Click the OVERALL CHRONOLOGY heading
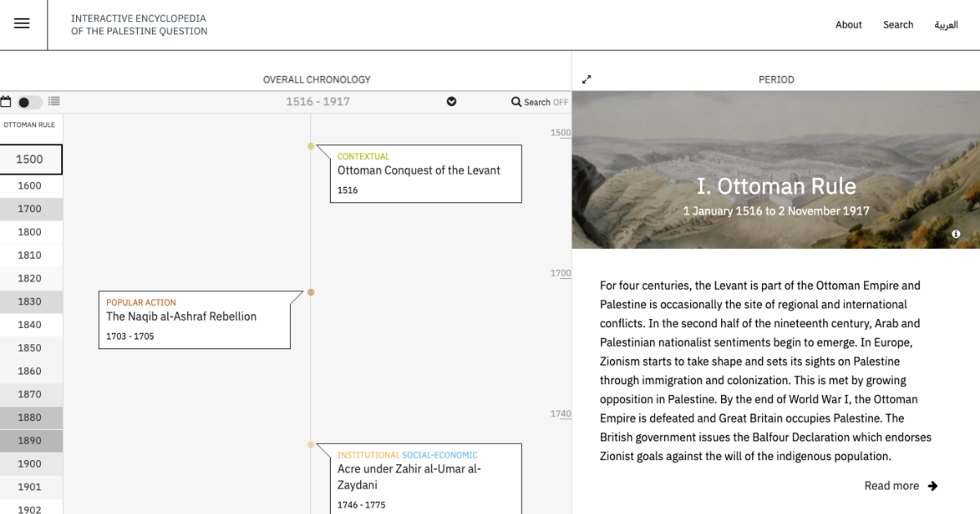 click(x=317, y=80)
